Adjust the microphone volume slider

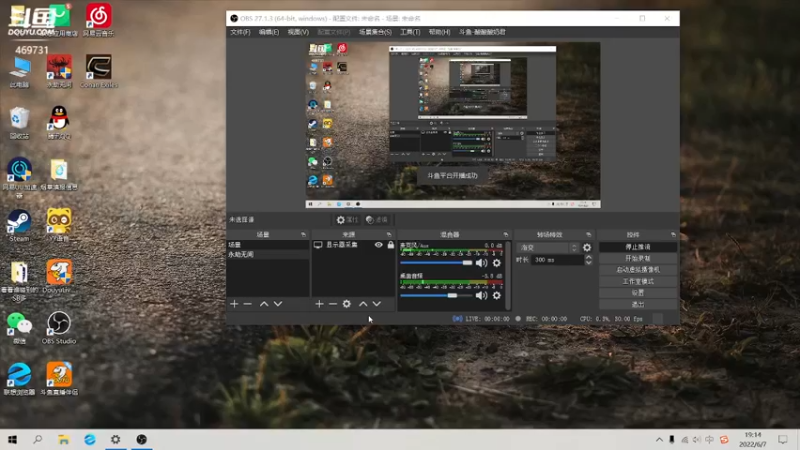(x=466, y=263)
